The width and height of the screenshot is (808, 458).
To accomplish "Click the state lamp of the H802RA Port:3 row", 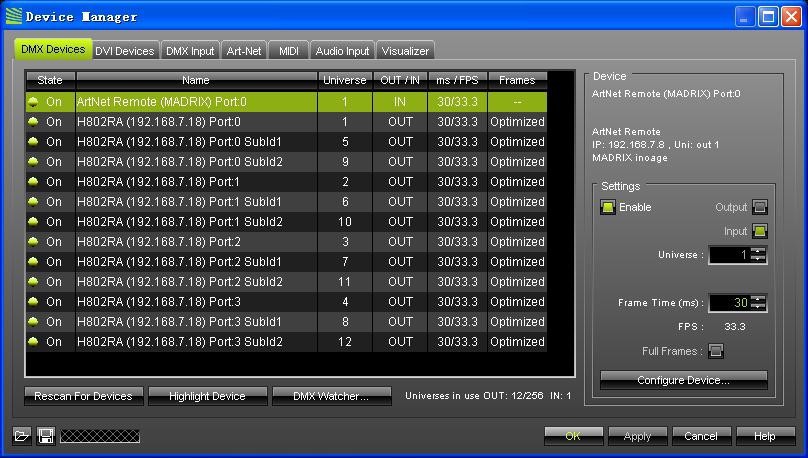I will [33, 302].
